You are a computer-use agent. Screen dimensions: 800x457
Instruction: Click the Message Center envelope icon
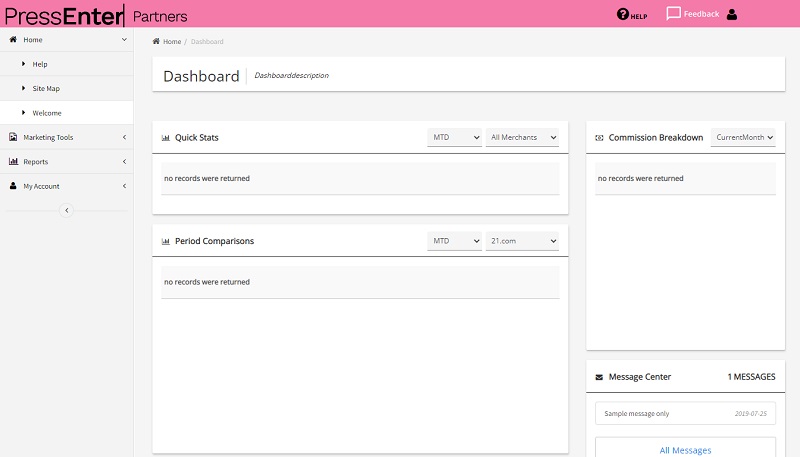coord(599,377)
